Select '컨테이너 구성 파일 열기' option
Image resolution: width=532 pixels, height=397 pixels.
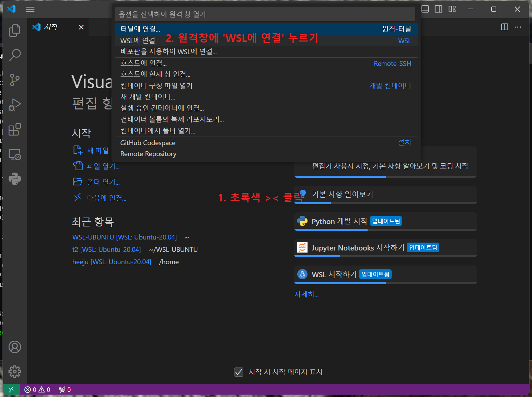(266, 86)
